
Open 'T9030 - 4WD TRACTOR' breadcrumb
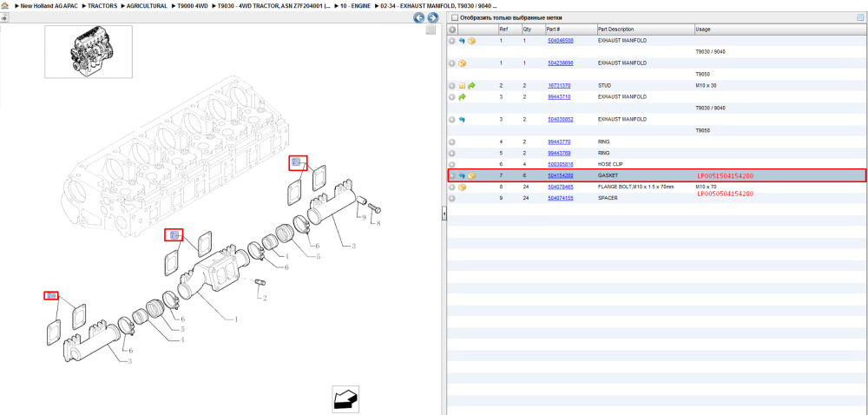point(273,5)
